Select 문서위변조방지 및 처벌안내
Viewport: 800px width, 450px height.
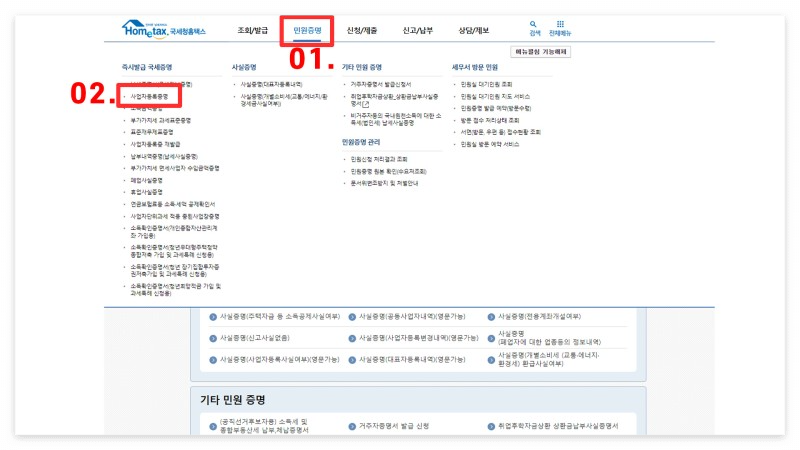pyautogui.click(x=384, y=183)
